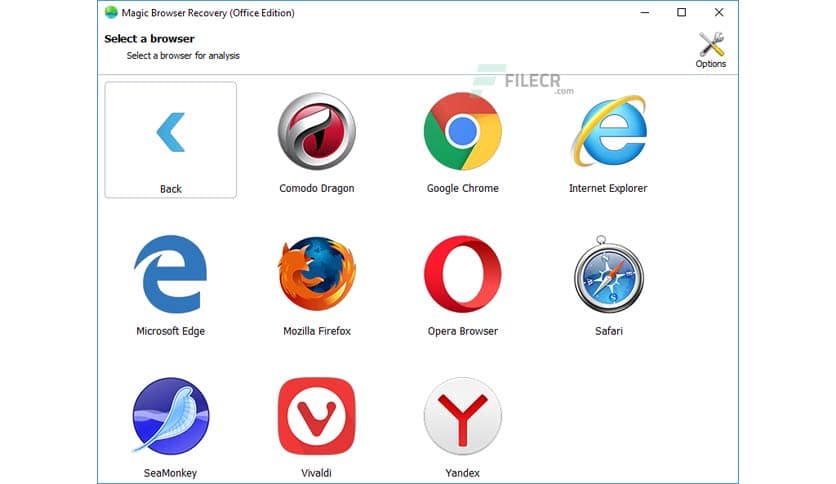The height and width of the screenshot is (484, 836).
Task: Maximize the Magic Browser Recovery window
Action: tap(681, 12)
